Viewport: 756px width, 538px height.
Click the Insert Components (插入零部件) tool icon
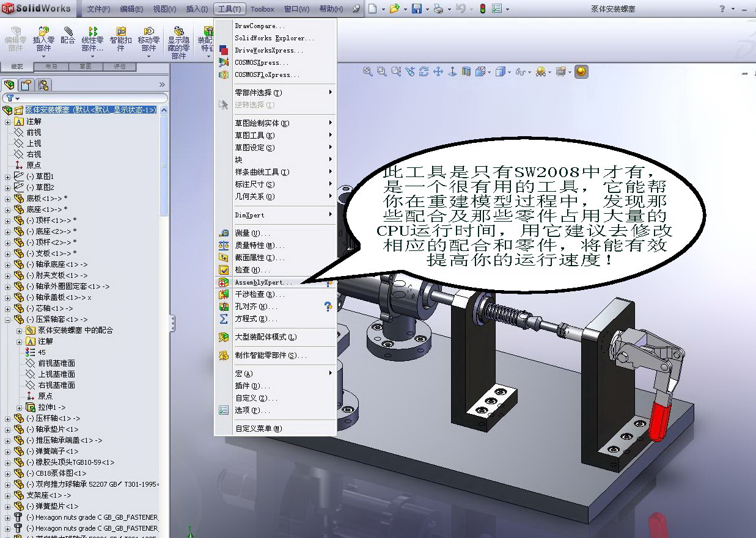click(43, 32)
